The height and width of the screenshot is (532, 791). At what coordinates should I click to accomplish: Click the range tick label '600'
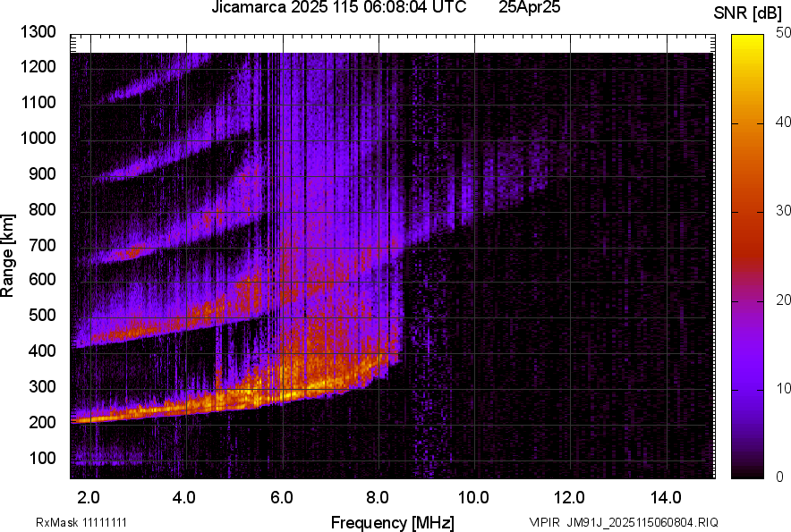click(42, 279)
